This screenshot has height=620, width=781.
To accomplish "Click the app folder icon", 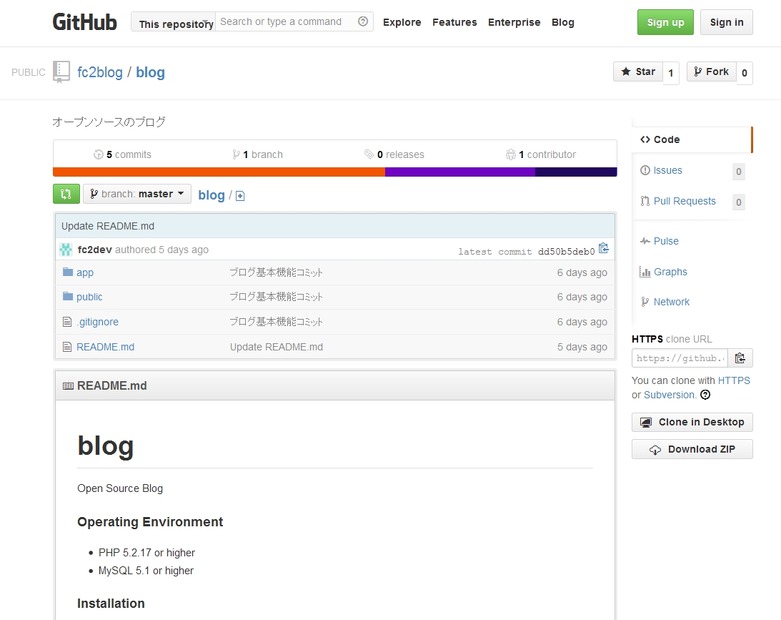I will (68, 272).
